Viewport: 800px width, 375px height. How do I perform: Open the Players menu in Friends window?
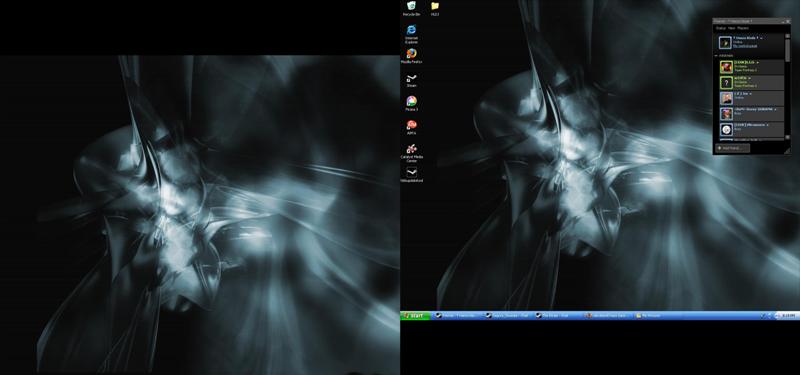[743, 28]
